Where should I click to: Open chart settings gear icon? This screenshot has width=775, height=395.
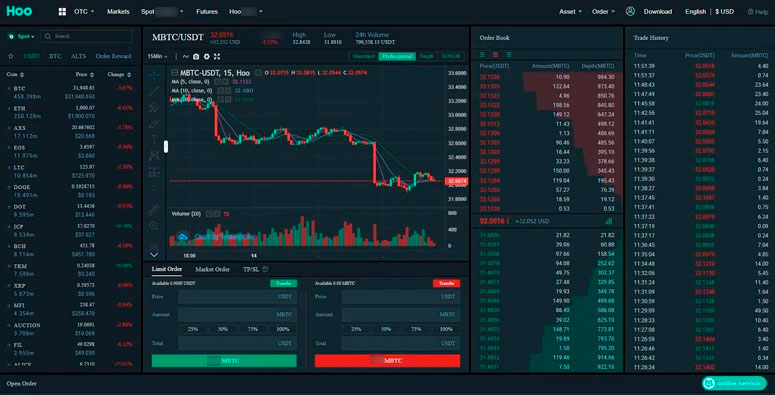point(207,57)
